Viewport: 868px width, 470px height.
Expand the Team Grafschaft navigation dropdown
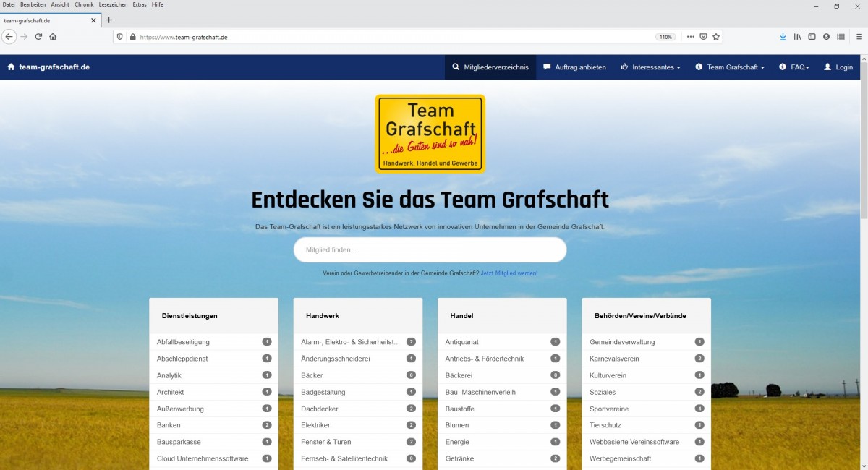point(730,67)
